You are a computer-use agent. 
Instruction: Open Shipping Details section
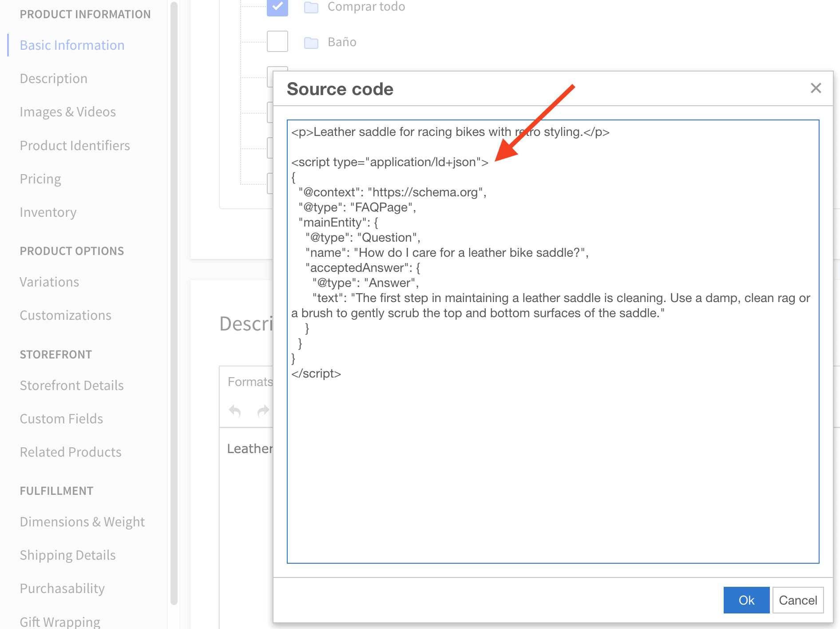[x=67, y=555]
